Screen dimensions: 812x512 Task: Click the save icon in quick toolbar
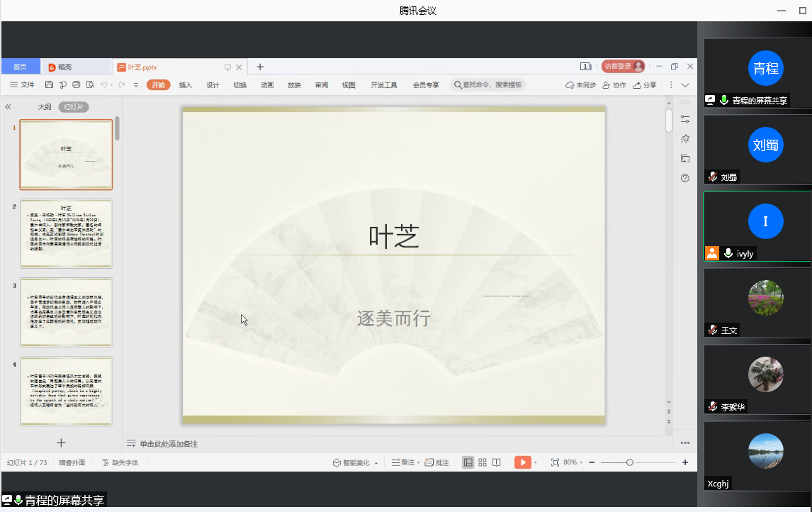click(49, 85)
